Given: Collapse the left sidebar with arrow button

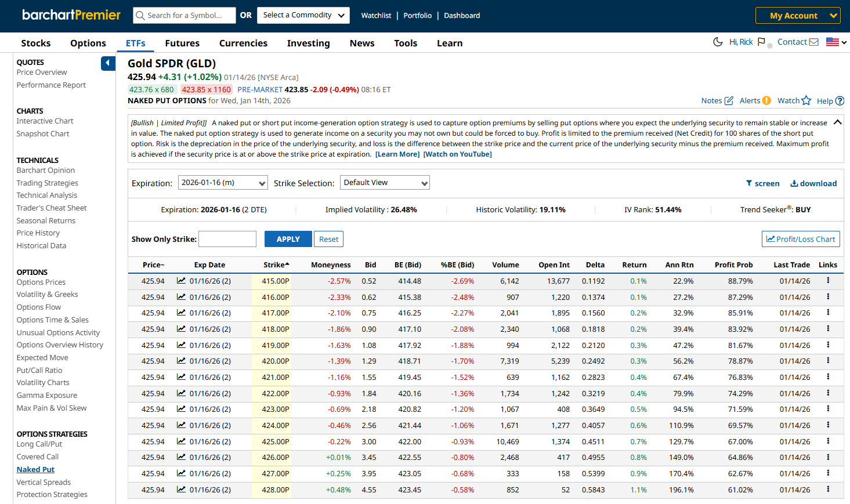Looking at the screenshot, I should (x=108, y=63).
